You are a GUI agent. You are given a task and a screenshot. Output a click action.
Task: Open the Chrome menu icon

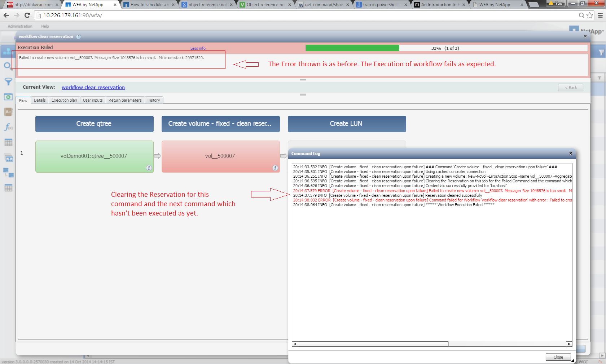(x=600, y=15)
